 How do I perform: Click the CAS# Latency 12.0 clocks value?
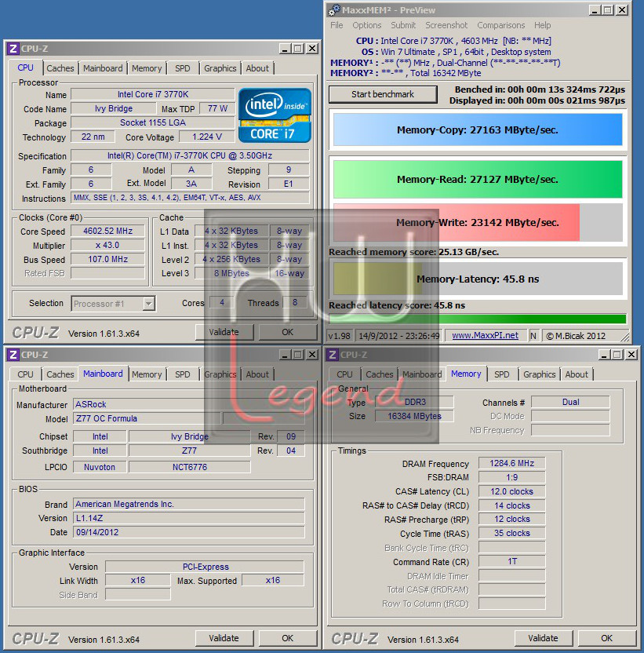tap(511, 492)
